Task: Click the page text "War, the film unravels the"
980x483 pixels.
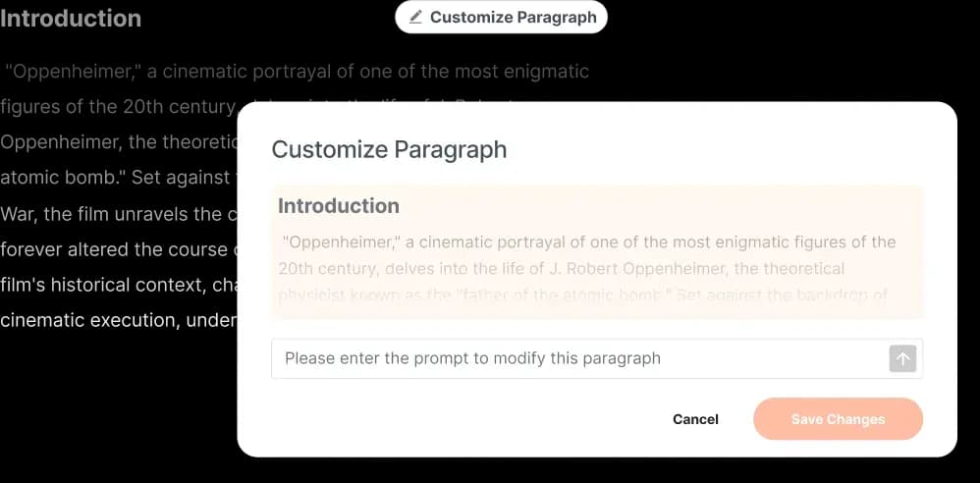Action: [x=111, y=214]
